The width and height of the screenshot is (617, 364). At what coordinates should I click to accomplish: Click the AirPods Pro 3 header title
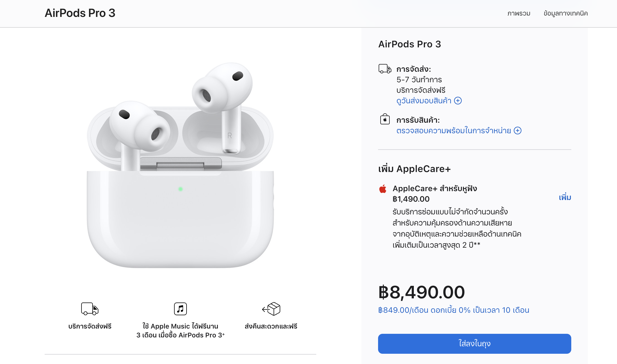80,13
